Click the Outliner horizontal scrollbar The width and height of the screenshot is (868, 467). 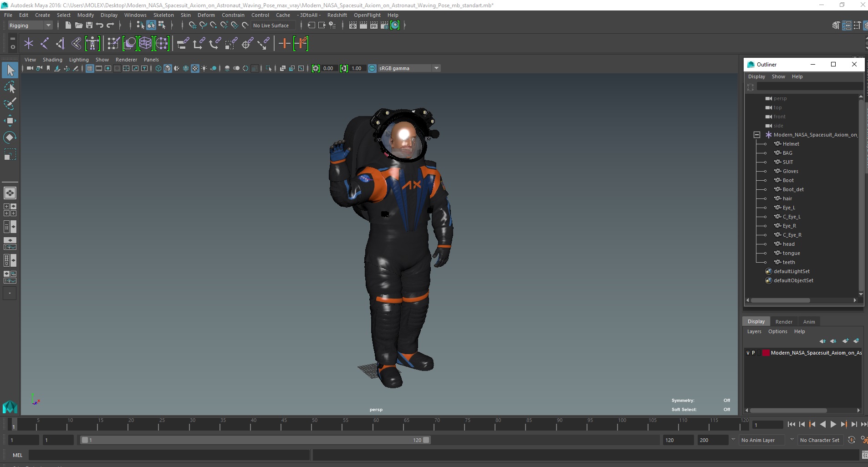pyautogui.click(x=781, y=300)
